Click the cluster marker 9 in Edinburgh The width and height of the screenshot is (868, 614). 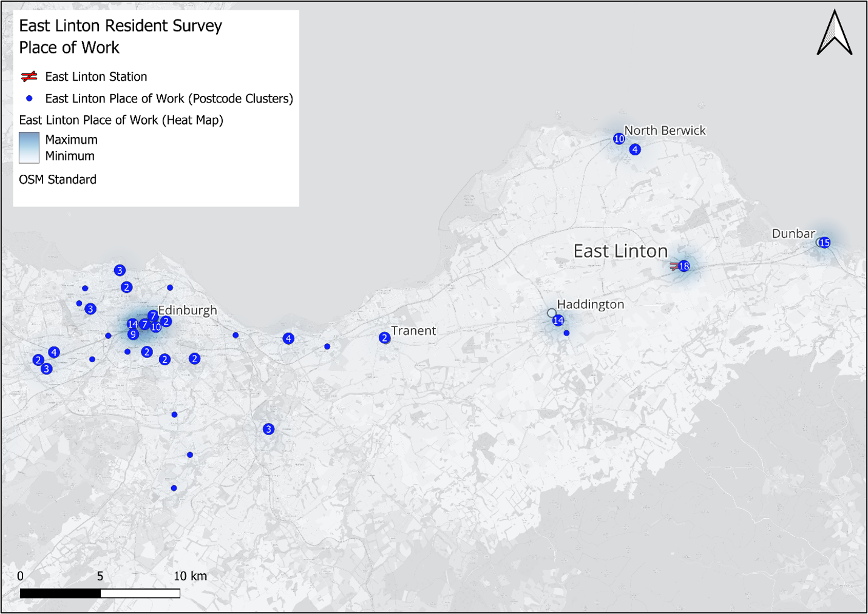point(133,334)
